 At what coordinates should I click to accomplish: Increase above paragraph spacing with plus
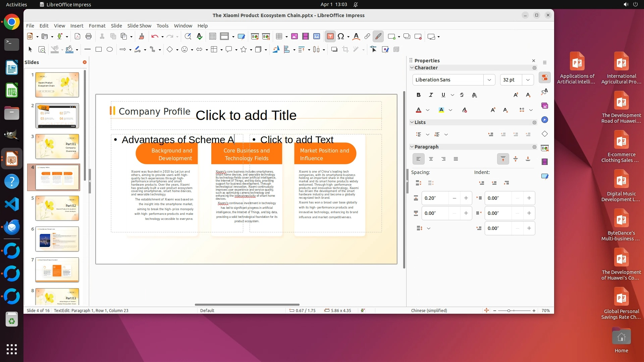[466, 198]
